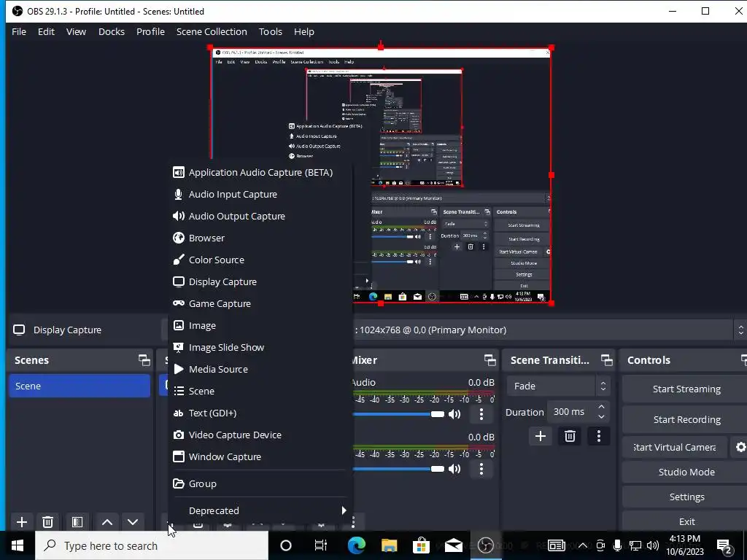Image resolution: width=747 pixels, height=560 pixels.
Task: Decrease the Duration value using the down arrow
Action: (602, 417)
